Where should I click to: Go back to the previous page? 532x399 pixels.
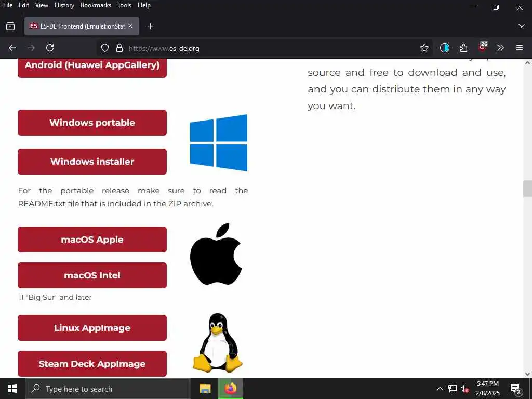tap(12, 48)
